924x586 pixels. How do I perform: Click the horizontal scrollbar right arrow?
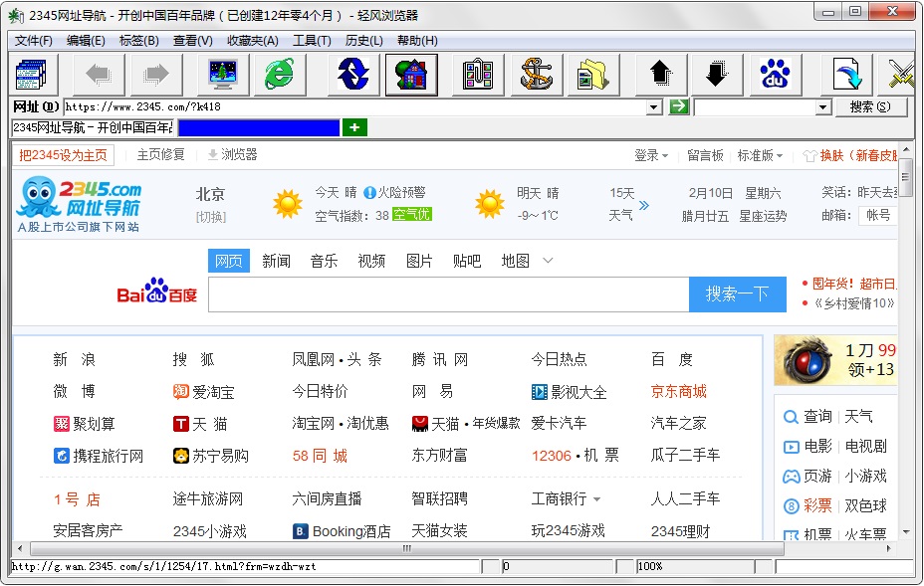(x=888, y=548)
